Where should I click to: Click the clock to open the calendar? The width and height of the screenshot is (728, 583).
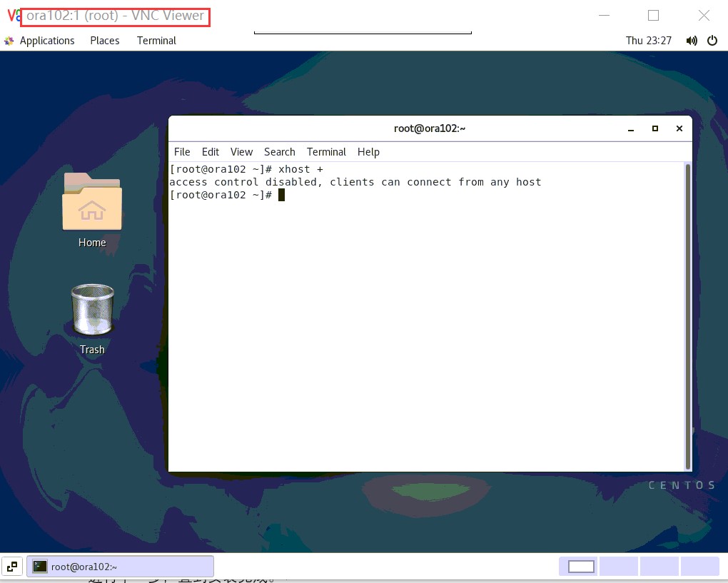click(x=649, y=41)
